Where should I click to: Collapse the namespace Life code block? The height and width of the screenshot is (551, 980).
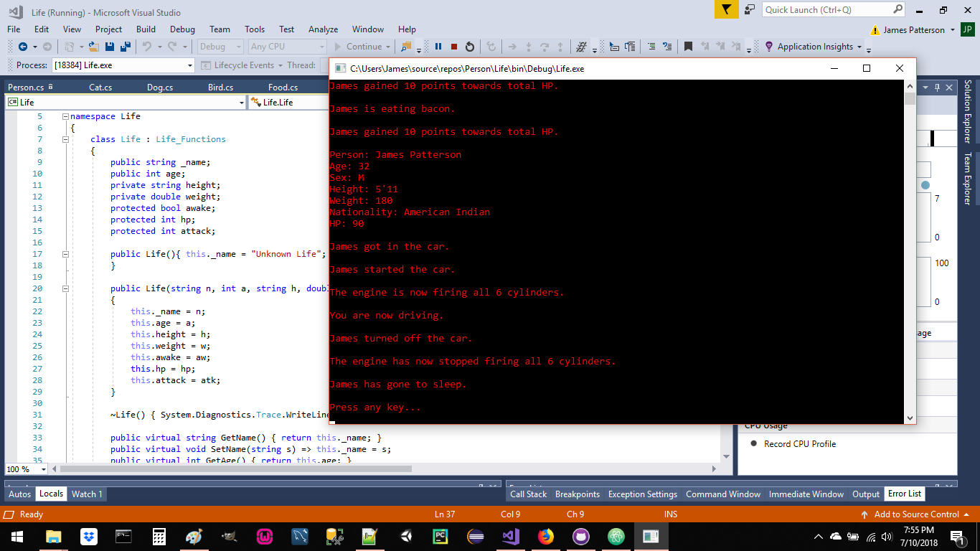(x=65, y=116)
